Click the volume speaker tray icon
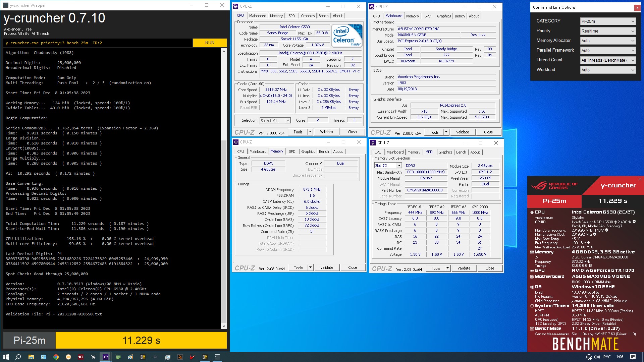Screen dimensions: 644x362 tap(597, 357)
